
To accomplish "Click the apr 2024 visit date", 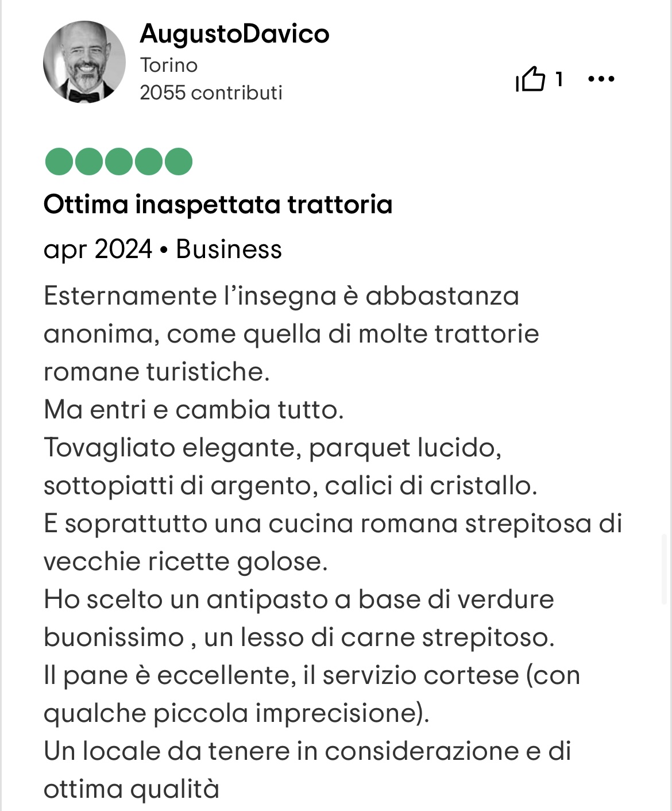I will (98, 249).
